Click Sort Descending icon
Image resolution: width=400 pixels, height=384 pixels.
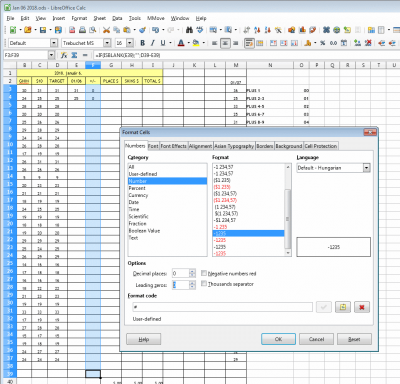267,30
